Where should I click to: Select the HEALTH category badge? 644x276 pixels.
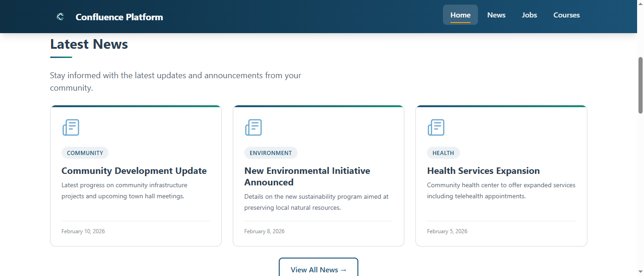pos(443,152)
